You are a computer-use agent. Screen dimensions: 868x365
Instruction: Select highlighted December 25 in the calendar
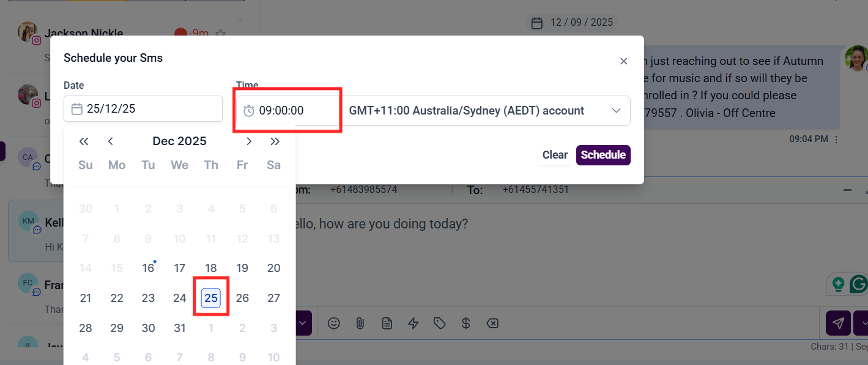(x=211, y=298)
